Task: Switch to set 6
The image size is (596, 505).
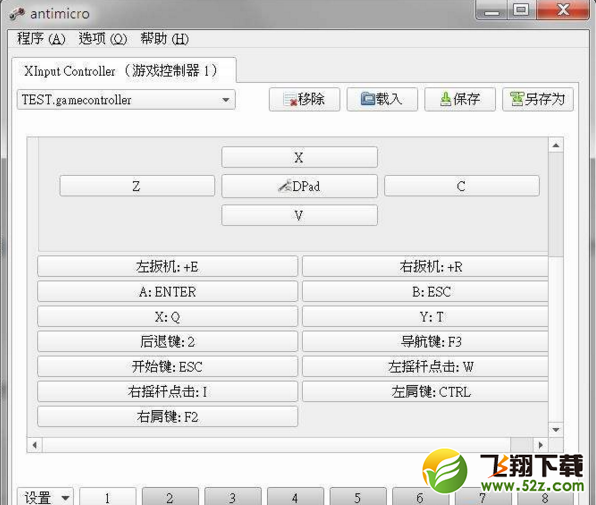Action: 420,497
